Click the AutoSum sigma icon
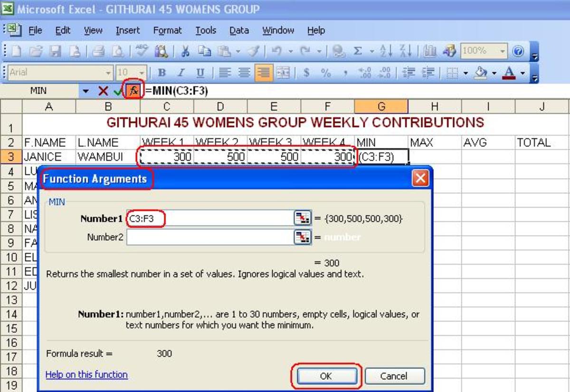 click(358, 51)
